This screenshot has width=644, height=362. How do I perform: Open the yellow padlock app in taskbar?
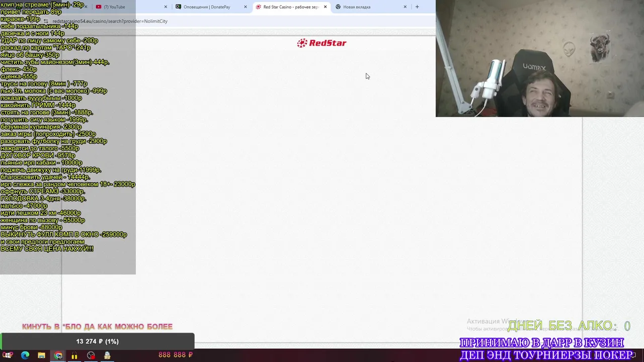pyautogui.click(x=74, y=355)
